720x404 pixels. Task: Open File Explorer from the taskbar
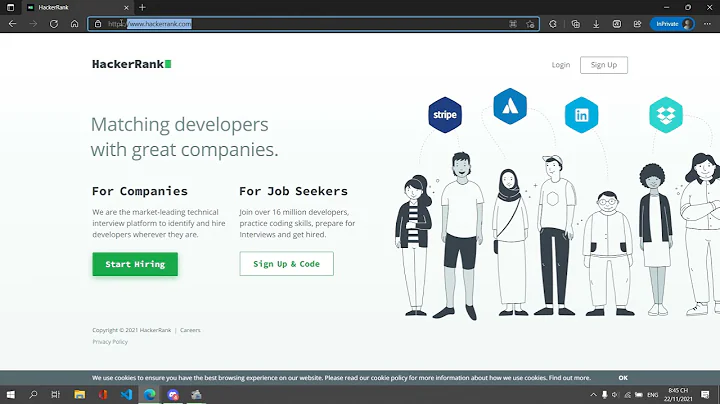79,394
